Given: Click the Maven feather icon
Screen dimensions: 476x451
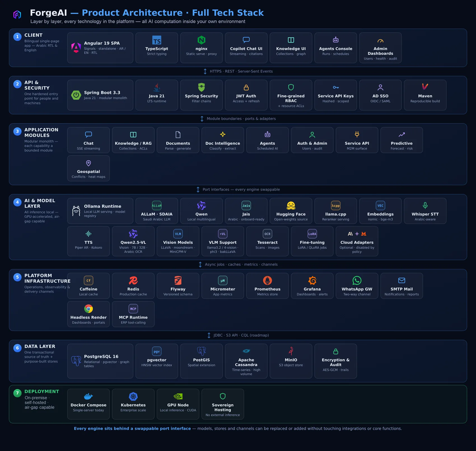Looking at the screenshot, I should tap(425, 87).
